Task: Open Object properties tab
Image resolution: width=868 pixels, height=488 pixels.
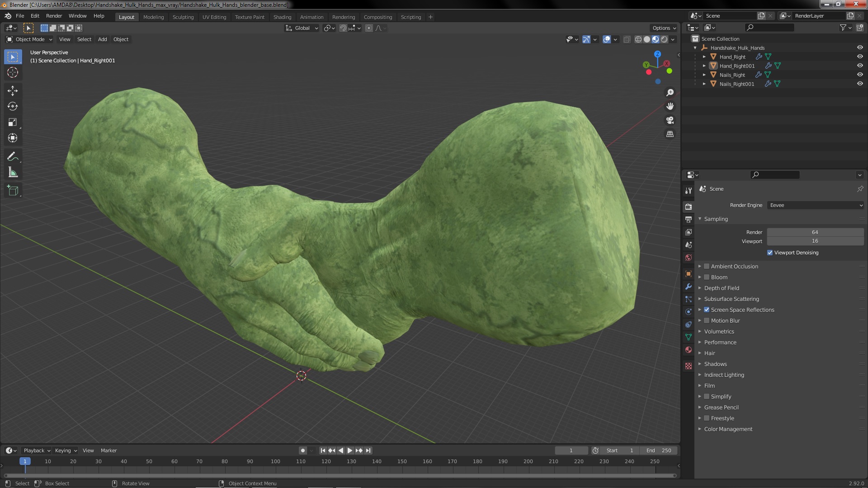Action: point(689,274)
